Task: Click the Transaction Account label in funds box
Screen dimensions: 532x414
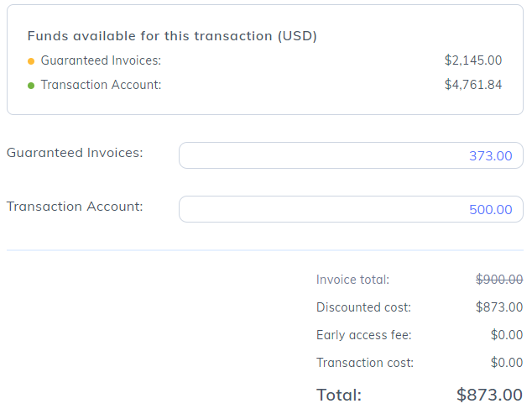Action: [101, 85]
